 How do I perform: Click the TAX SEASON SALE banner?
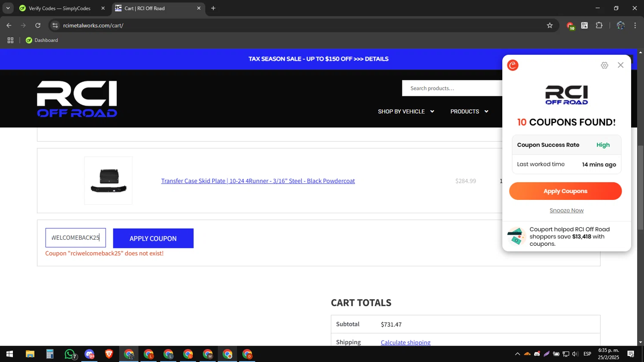point(319,59)
